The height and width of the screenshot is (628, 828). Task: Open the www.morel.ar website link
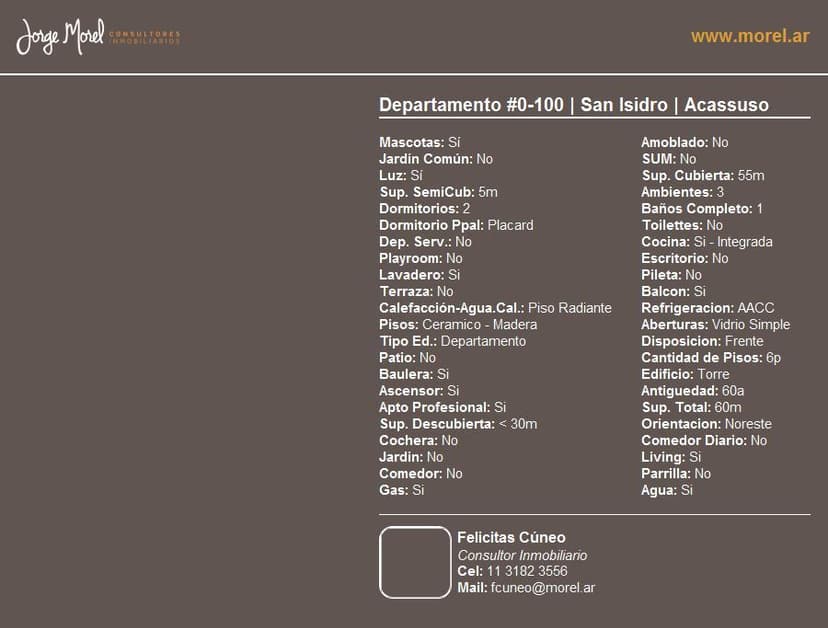[749, 36]
